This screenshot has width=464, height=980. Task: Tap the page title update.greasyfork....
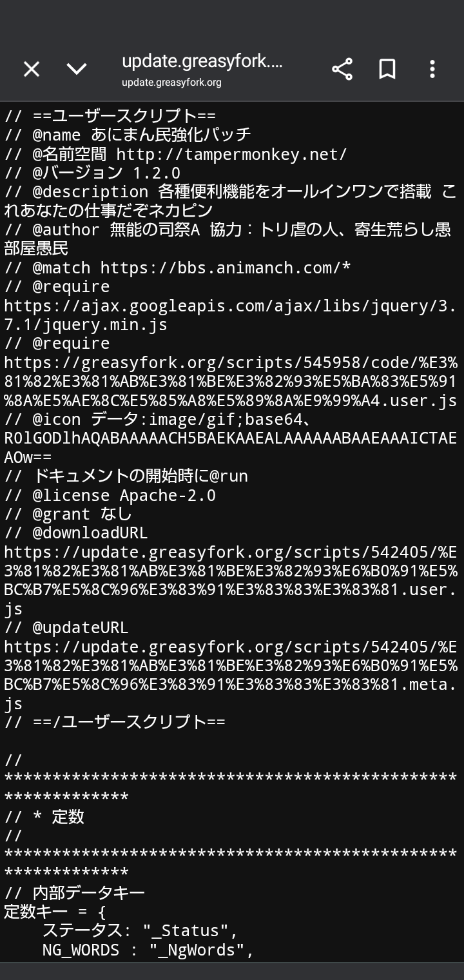click(202, 61)
